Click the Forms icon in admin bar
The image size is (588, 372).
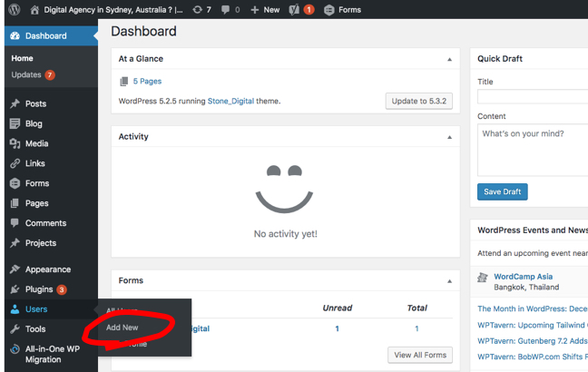pyautogui.click(x=328, y=10)
